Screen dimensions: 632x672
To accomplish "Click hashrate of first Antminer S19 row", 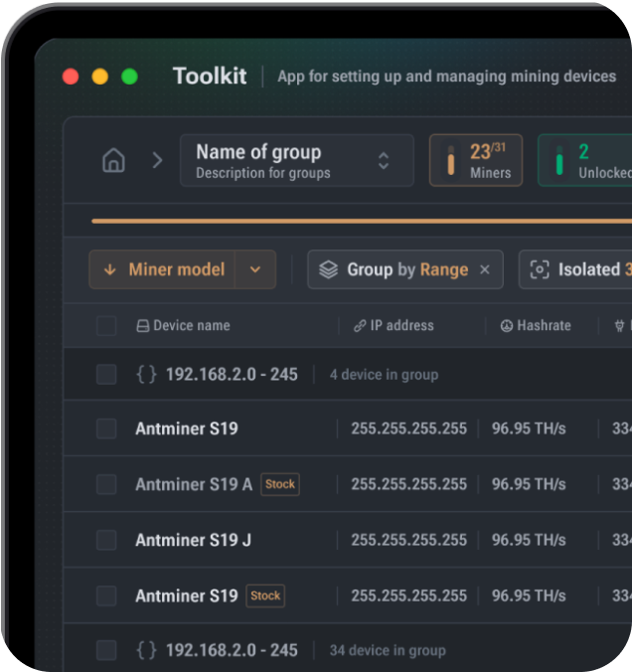I will (529, 428).
